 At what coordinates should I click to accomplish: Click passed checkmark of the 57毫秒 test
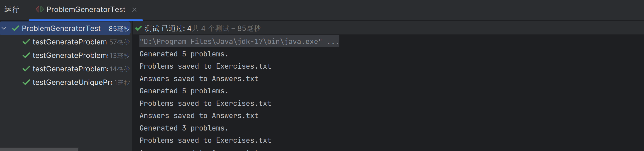coord(26,42)
